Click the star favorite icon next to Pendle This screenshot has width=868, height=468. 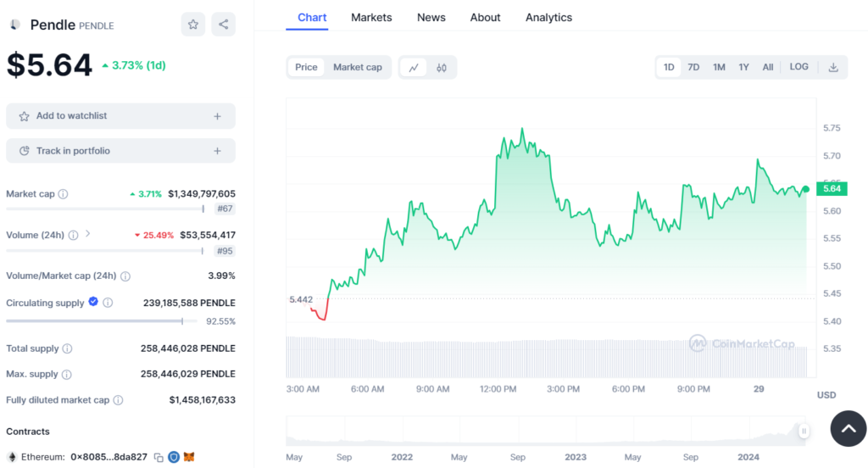click(193, 25)
